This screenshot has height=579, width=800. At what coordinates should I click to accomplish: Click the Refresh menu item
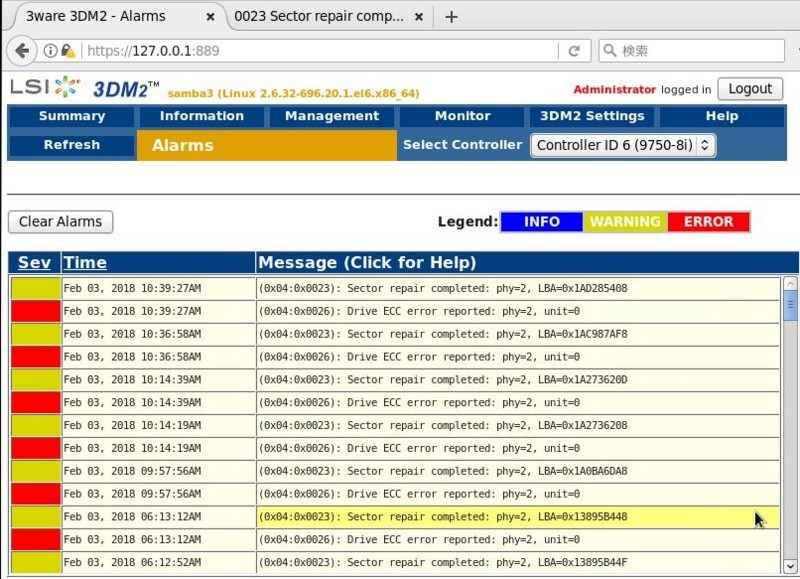(x=72, y=145)
